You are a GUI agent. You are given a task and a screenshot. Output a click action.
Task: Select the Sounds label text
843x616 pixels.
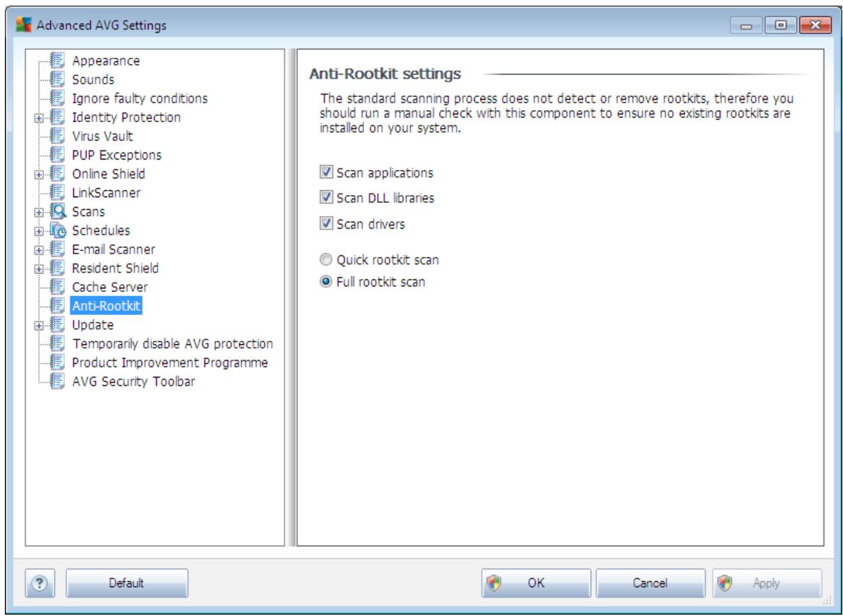(93, 79)
